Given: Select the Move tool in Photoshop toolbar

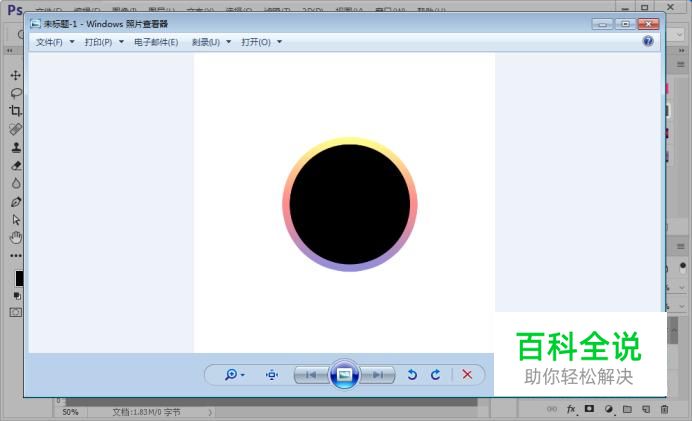Looking at the screenshot, I should click(x=15, y=75).
